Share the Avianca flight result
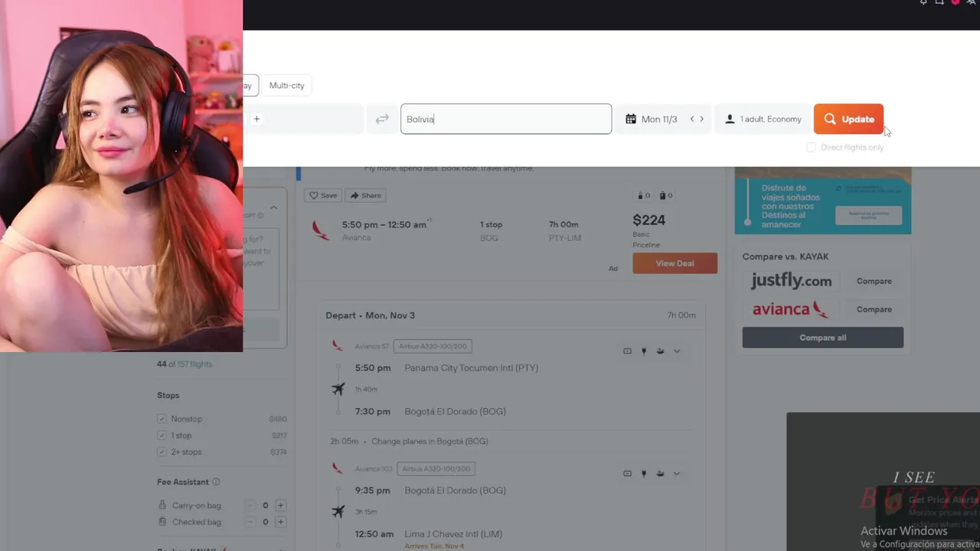The height and width of the screenshot is (551, 980). coord(365,195)
